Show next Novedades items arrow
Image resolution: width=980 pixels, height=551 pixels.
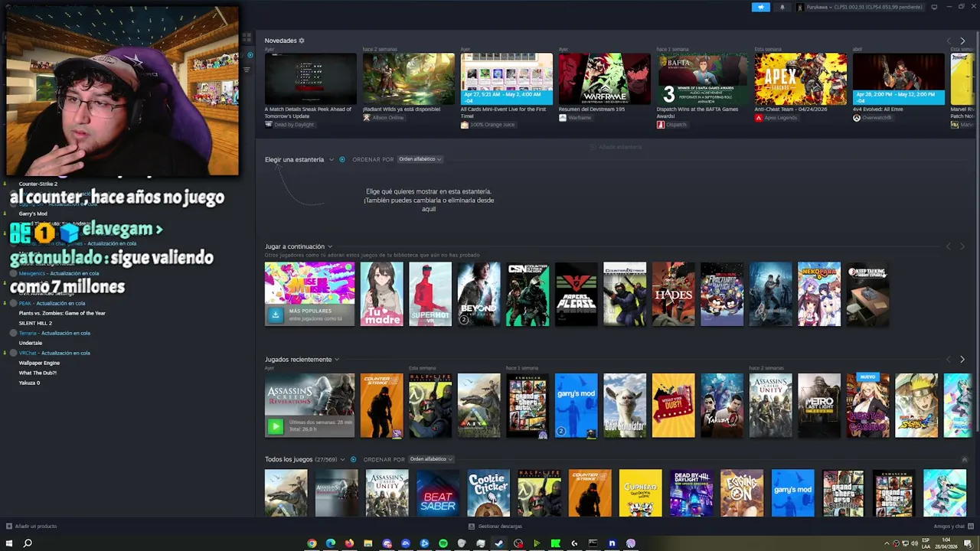(962, 41)
